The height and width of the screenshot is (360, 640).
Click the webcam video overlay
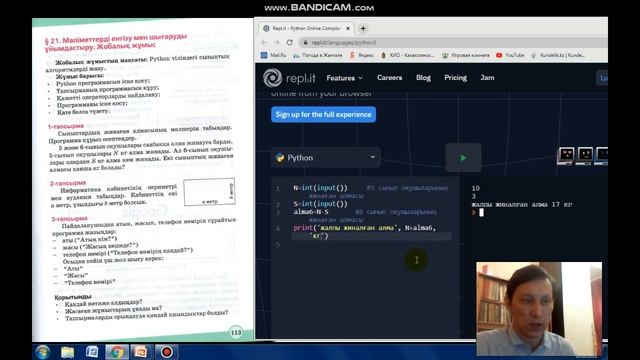[539, 309]
